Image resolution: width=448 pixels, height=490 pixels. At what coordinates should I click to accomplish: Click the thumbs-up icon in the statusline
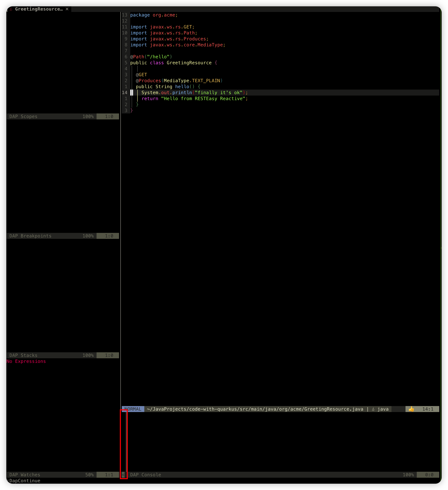411,409
